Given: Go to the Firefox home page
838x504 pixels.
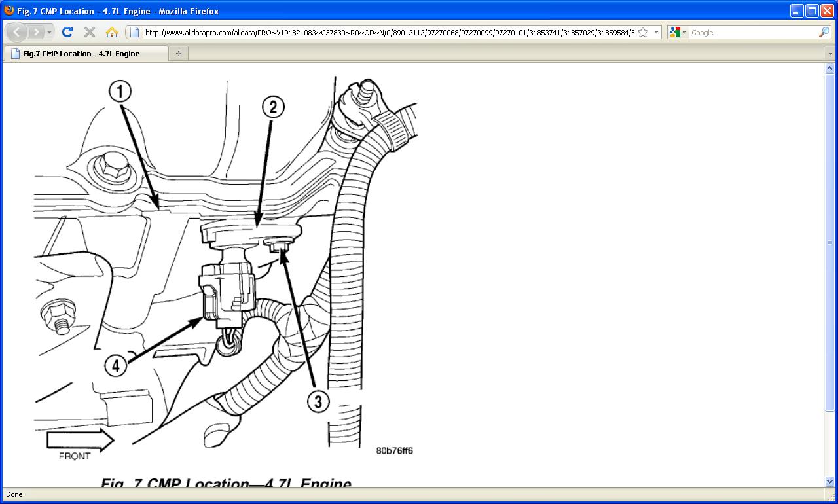Looking at the screenshot, I should 112,32.
